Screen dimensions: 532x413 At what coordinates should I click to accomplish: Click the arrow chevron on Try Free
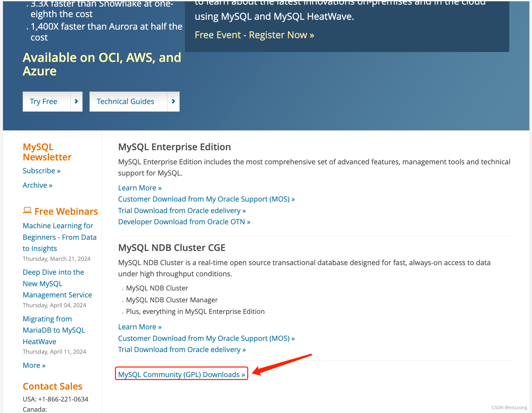[x=76, y=101]
